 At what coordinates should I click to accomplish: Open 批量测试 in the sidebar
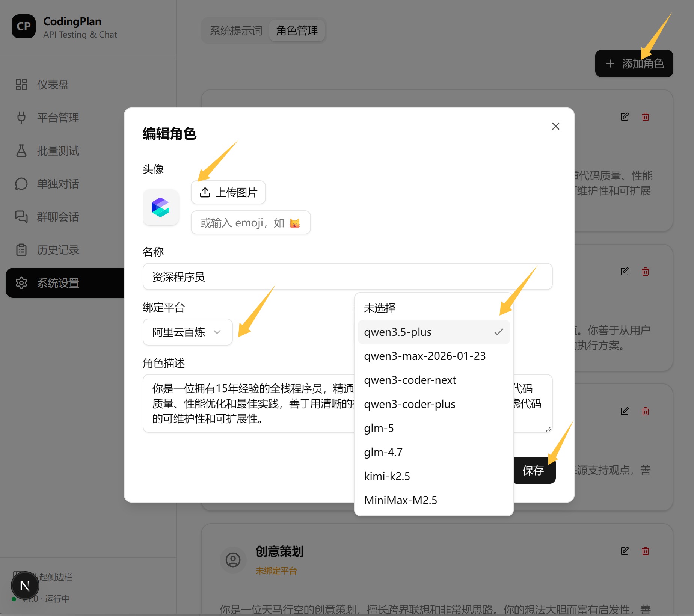coord(58,151)
